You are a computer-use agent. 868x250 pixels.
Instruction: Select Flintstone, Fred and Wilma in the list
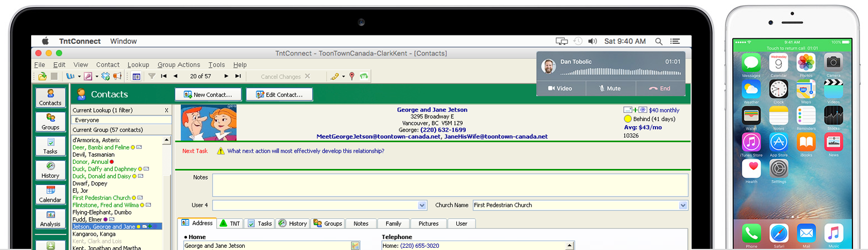[x=106, y=205]
